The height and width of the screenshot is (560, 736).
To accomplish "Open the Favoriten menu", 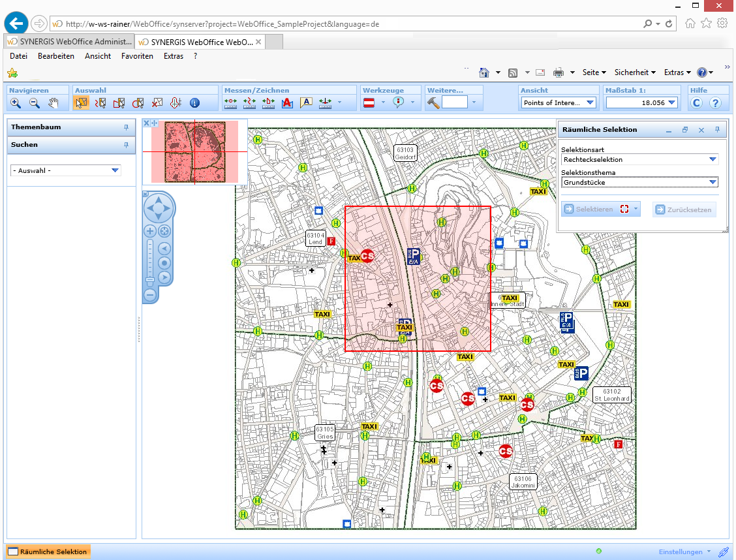I will (137, 56).
